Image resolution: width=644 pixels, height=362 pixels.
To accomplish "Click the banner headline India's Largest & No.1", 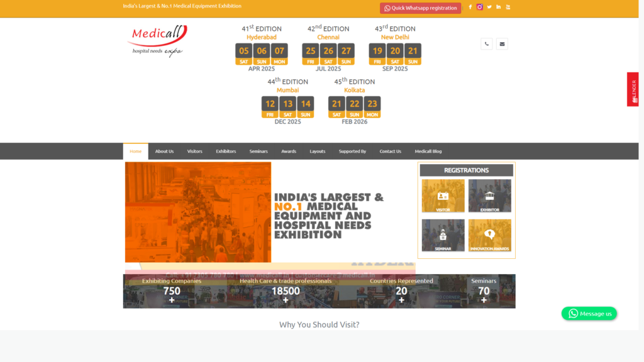I will 328,216.
